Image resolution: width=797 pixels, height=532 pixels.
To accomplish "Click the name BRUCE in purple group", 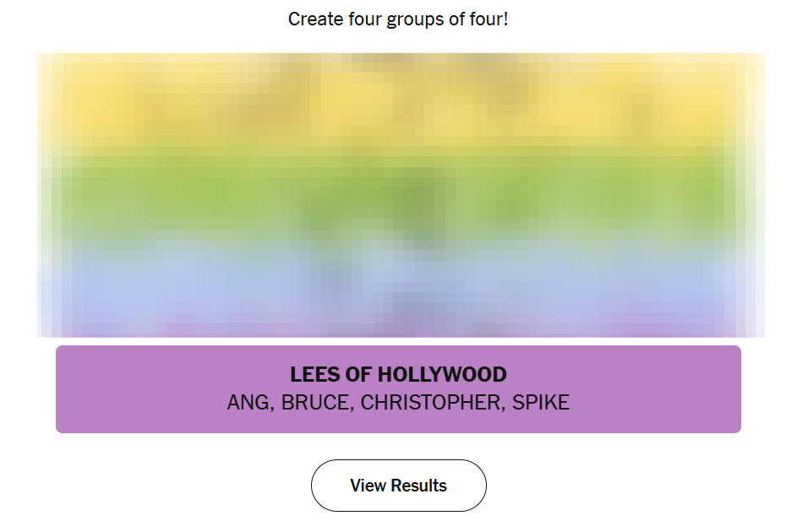I will tap(314, 403).
